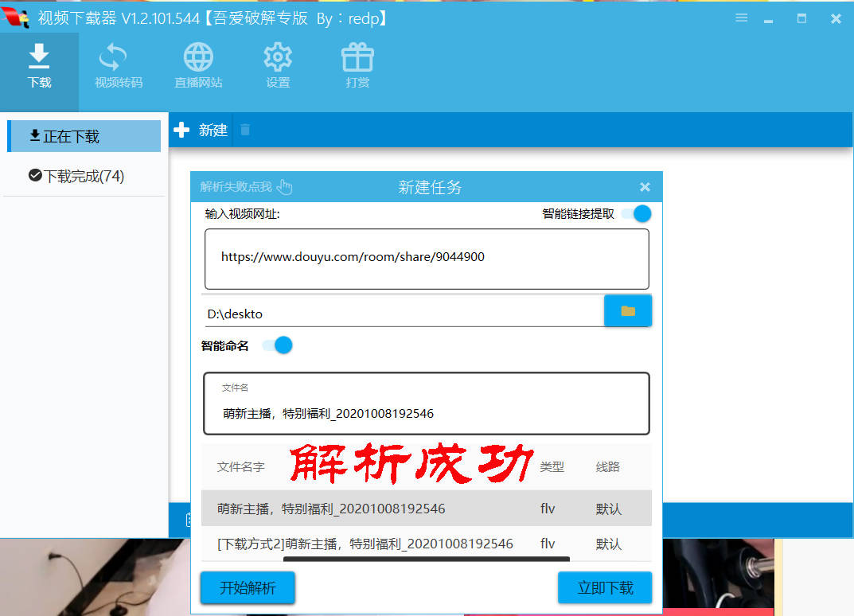Toggle the 智能链接提取 switch
This screenshot has height=616, width=854.
pyautogui.click(x=636, y=213)
